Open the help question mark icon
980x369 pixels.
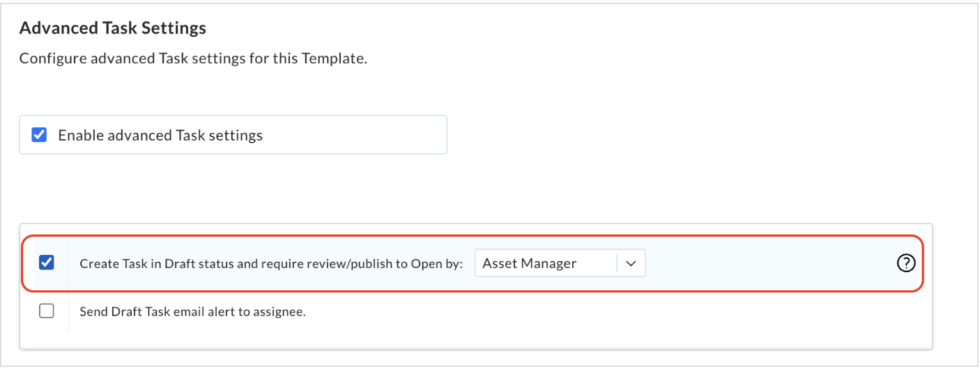[905, 263]
